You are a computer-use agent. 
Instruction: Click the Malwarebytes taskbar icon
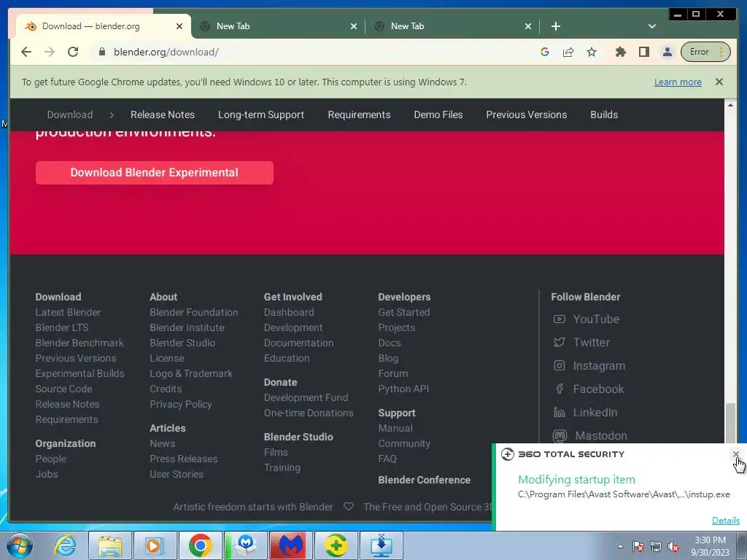click(291, 545)
